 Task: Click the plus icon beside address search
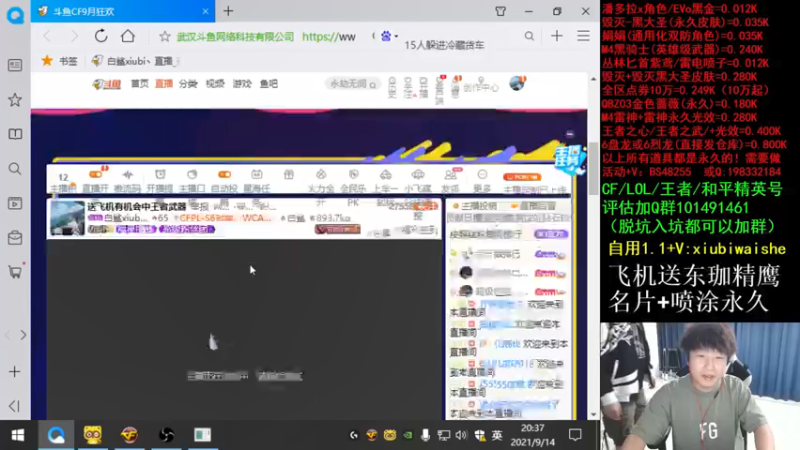[x=557, y=36]
